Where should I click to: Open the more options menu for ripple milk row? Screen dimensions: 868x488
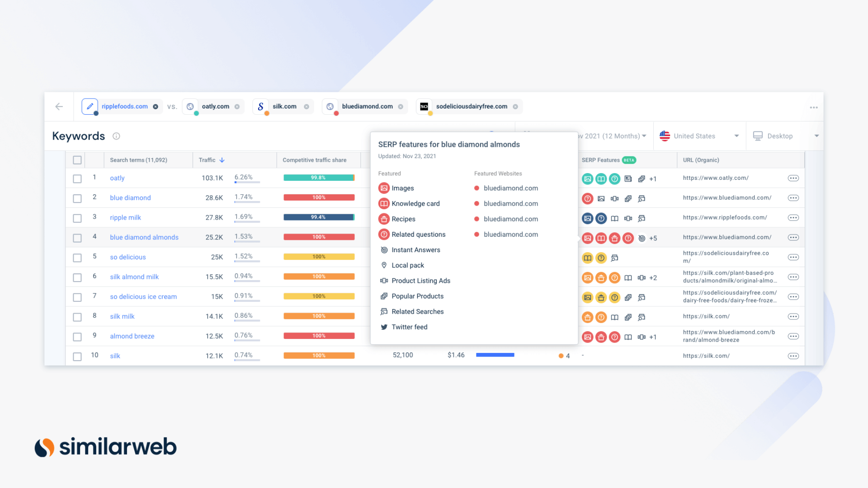click(793, 218)
